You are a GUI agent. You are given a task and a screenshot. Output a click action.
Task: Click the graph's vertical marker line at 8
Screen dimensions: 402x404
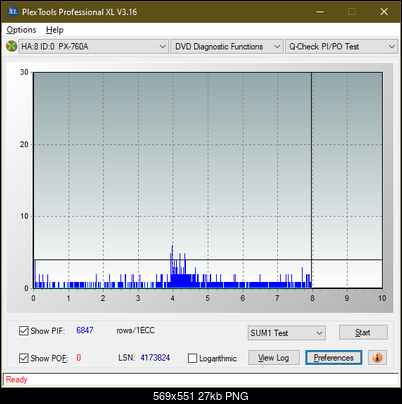pos(312,180)
